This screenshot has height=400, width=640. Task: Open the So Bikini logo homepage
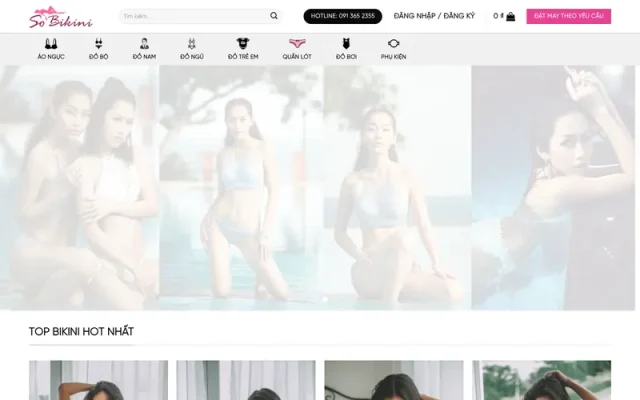point(61,17)
